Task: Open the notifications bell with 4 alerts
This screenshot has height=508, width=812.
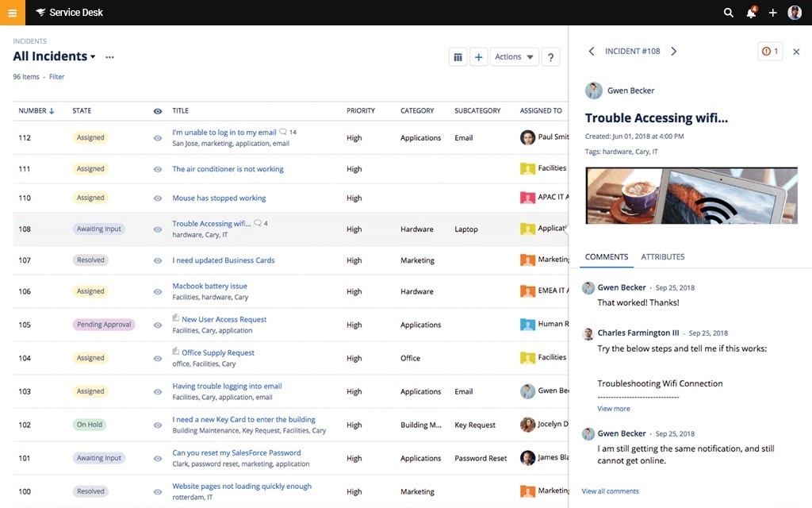Action: click(x=750, y=12)
